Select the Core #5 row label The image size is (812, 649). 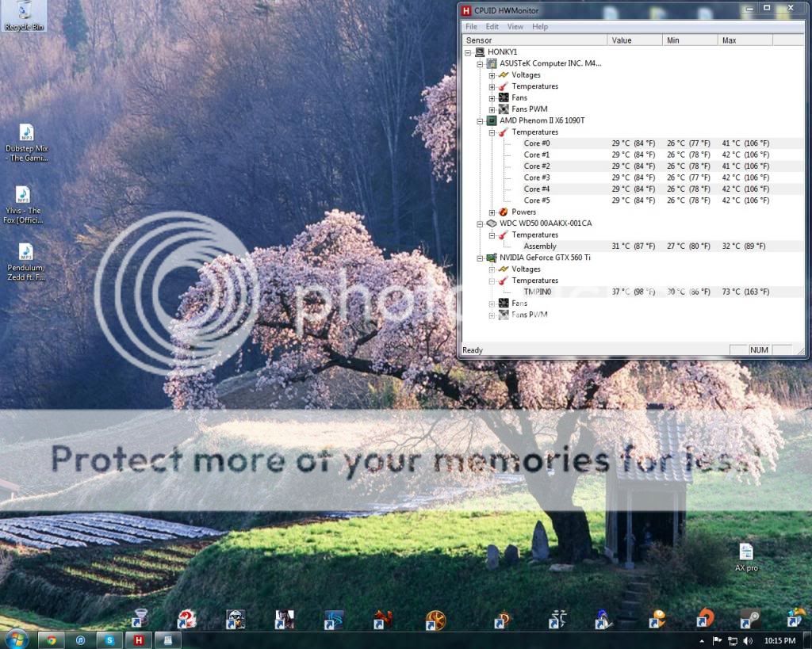click(x=537, y=200)
